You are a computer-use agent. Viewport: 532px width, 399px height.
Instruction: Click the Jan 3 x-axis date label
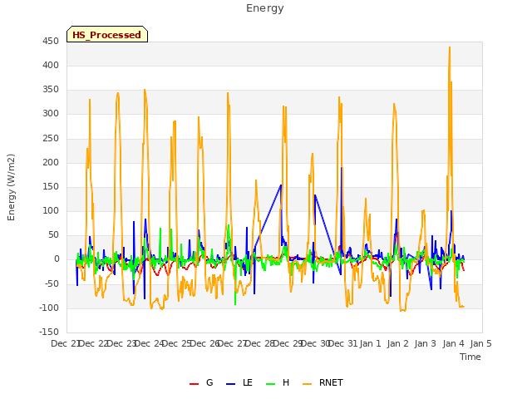[426, 343]
